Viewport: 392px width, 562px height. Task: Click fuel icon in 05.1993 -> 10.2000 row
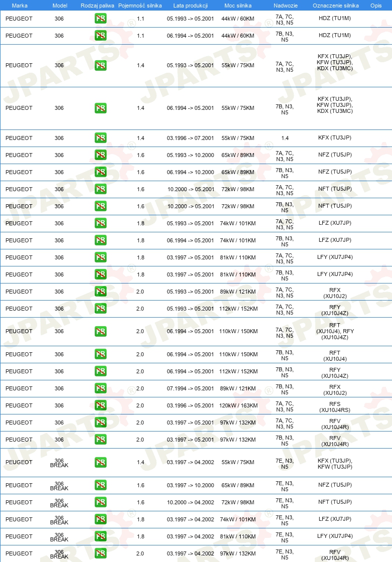point(101,155)
